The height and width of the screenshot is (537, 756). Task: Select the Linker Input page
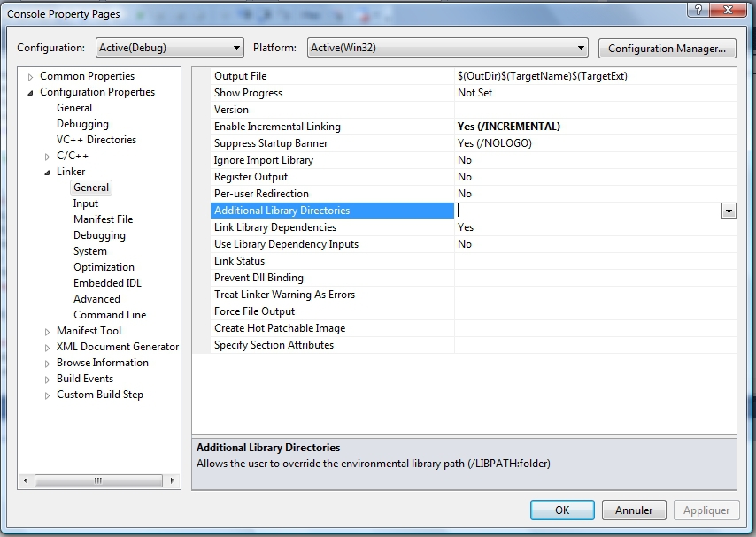86,203
